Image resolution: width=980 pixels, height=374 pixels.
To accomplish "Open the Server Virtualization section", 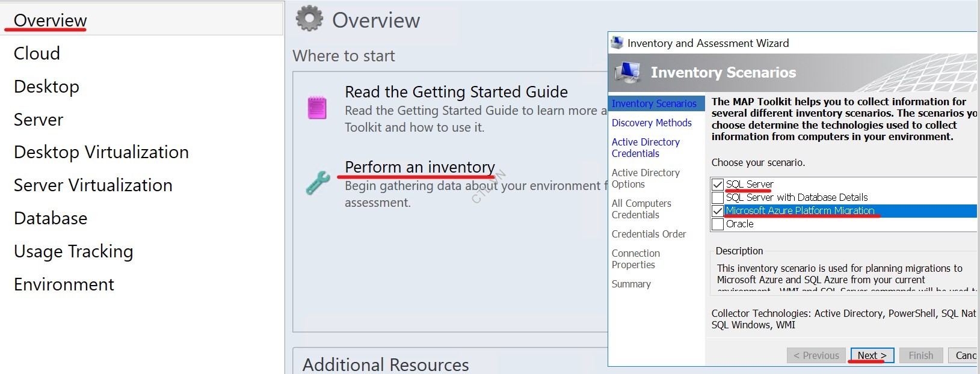I will pyautogui.click(x=93, y=185).
